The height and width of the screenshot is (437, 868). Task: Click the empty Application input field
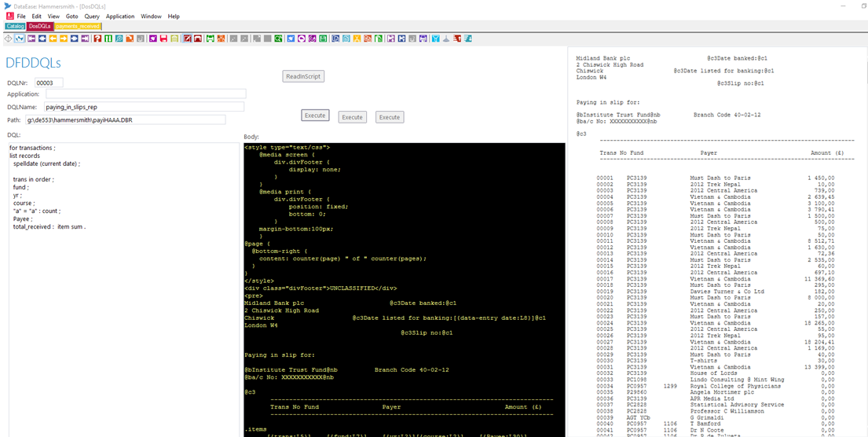(x=145, y=94)
